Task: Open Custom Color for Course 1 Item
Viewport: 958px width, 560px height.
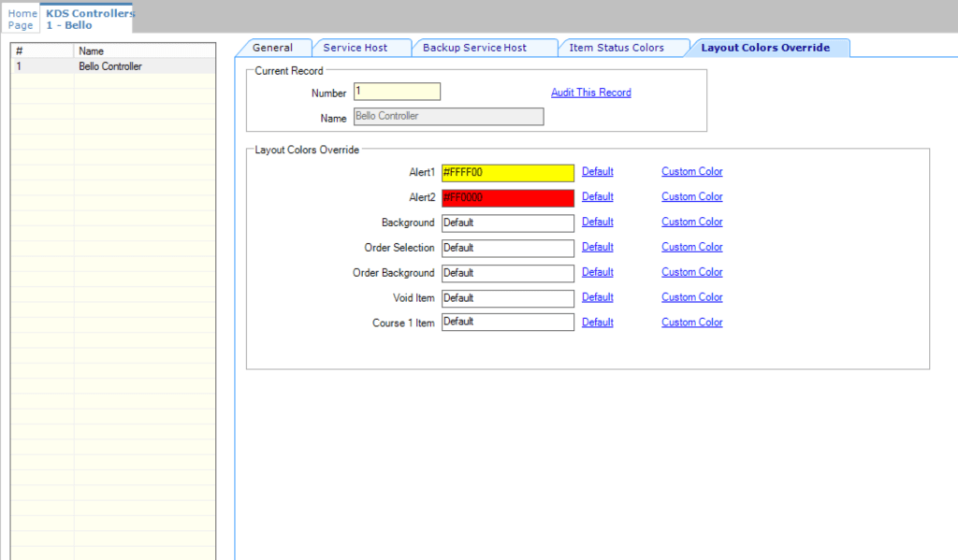Action: pos(691,322)
